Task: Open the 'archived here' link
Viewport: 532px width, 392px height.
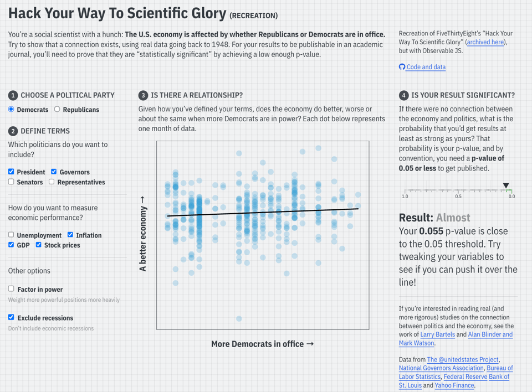Action: pyautogui.click(x=485, y=42)
